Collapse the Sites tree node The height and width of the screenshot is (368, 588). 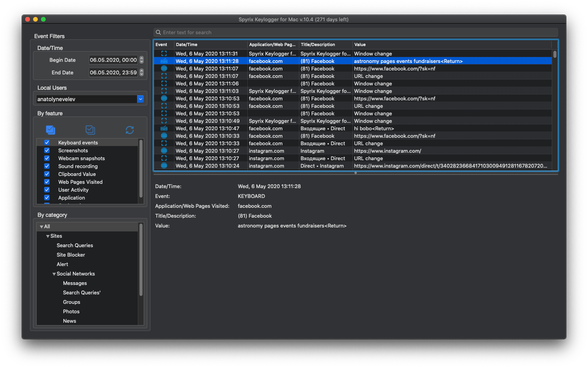coord(48,236)
